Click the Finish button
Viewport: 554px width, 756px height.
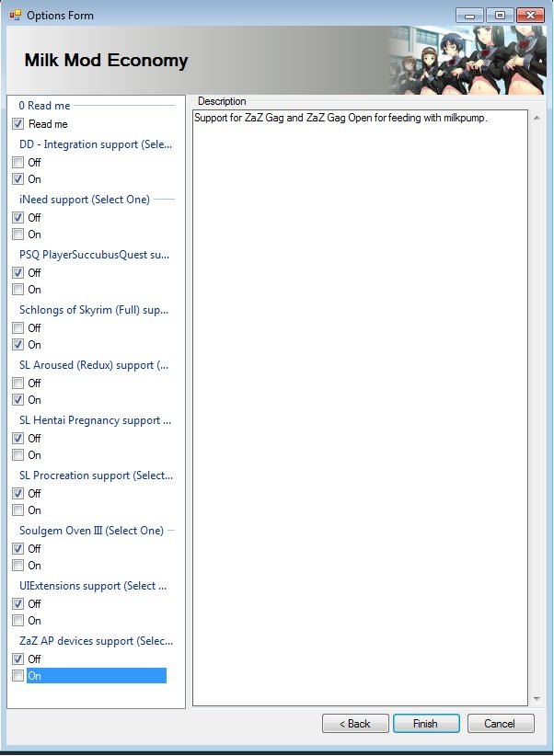tap(426, 724)
